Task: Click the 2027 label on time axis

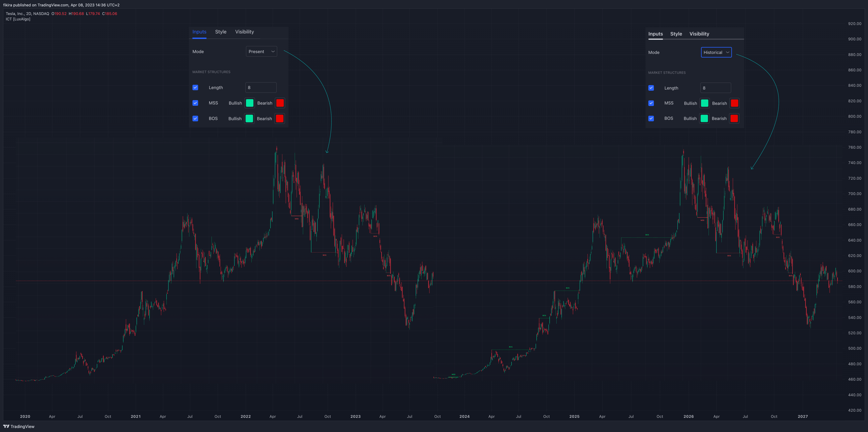Action: pos(803,416)
